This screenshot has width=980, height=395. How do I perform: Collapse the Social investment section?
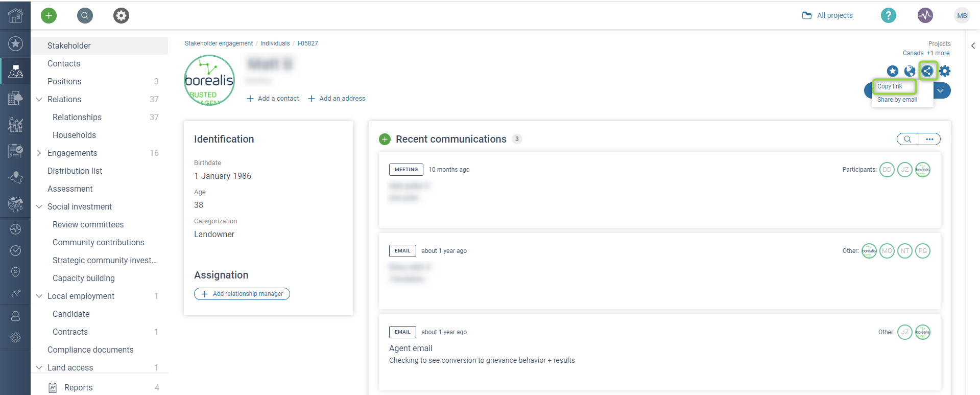click(x=39, y=206)
